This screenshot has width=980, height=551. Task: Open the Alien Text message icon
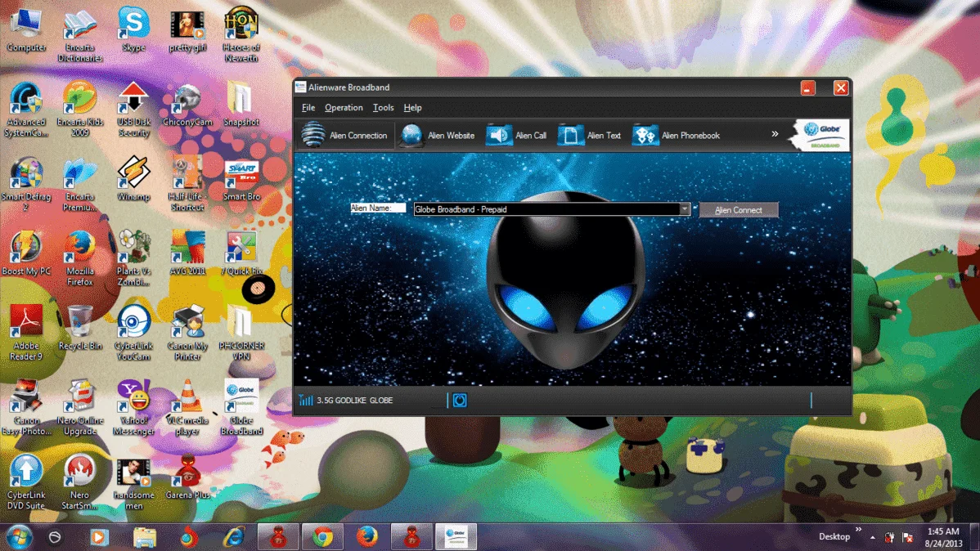click(x=570, y=135)
